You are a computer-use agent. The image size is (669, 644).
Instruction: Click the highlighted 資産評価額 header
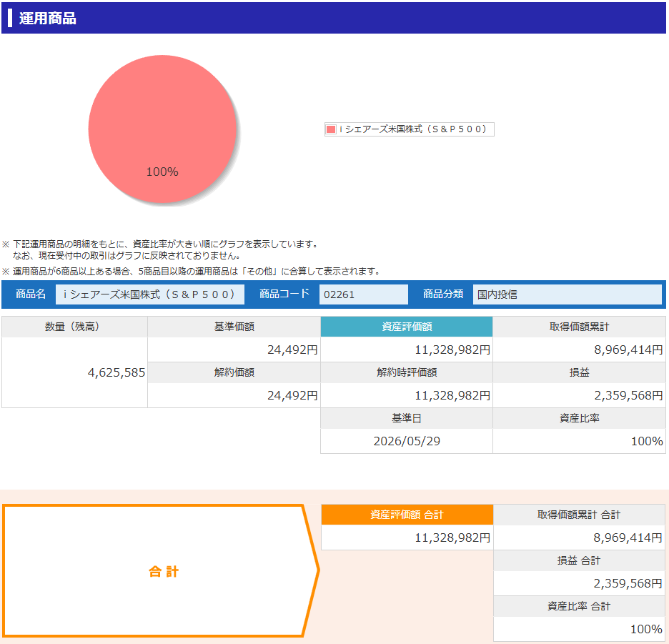click(407, 327)
